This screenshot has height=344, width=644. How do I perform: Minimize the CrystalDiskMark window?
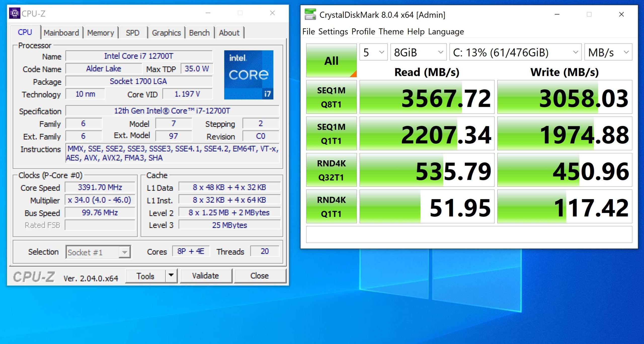click(x=557, y=15)
